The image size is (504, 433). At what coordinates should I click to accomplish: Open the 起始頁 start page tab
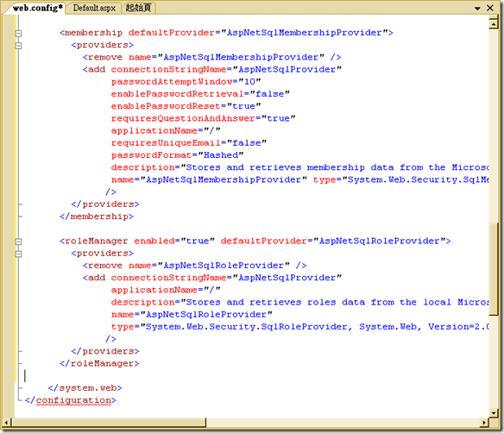coord(138,8)
